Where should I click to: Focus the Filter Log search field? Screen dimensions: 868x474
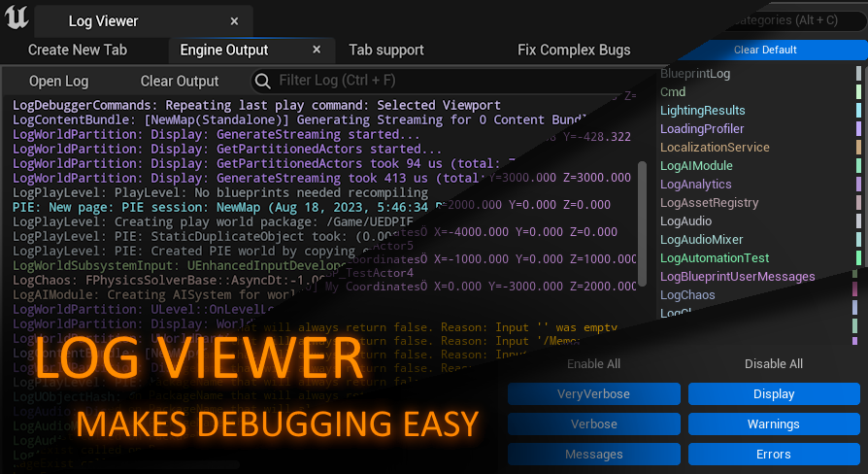(x=454, y=81)
